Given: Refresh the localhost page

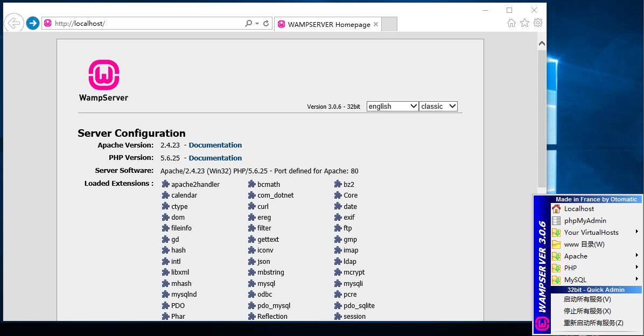Looking at the screenshot, I should pos(266,23).
